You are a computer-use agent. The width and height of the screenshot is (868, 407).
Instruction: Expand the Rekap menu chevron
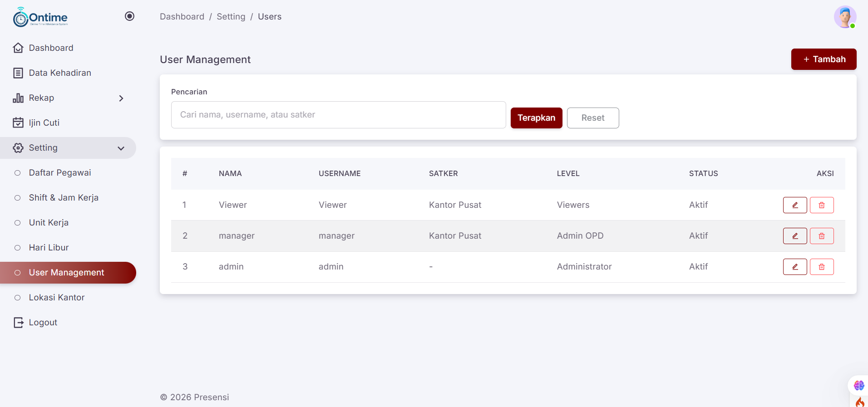point(121,98)
